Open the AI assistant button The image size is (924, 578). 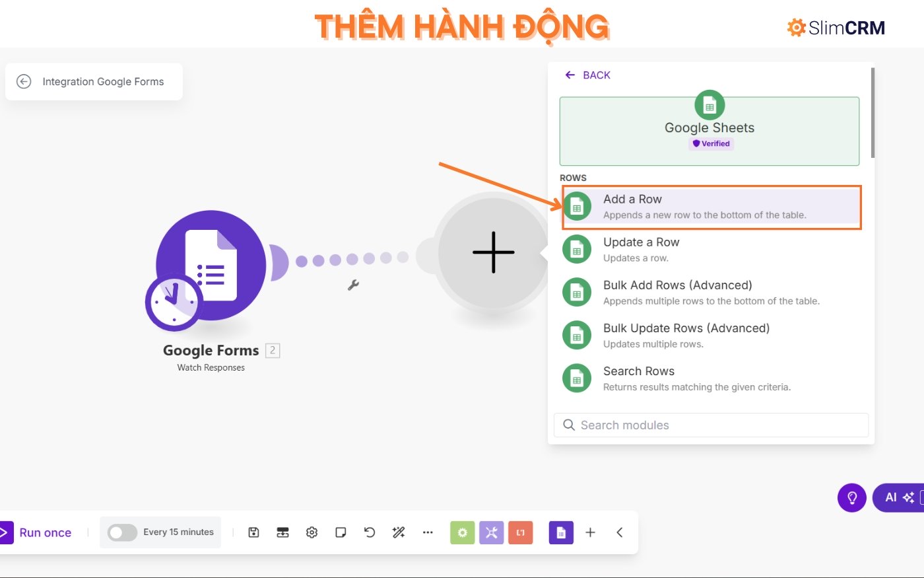tap(899, 497)
